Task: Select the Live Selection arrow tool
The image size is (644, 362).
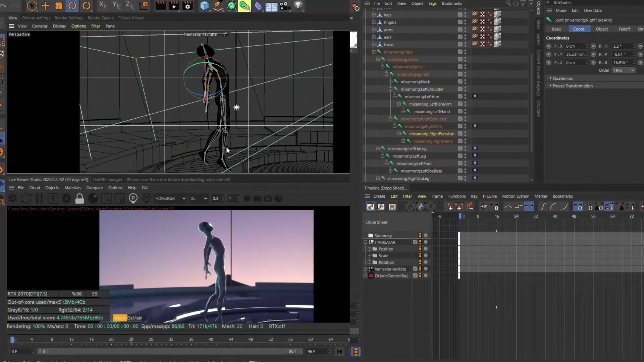Action: [32, 6]
